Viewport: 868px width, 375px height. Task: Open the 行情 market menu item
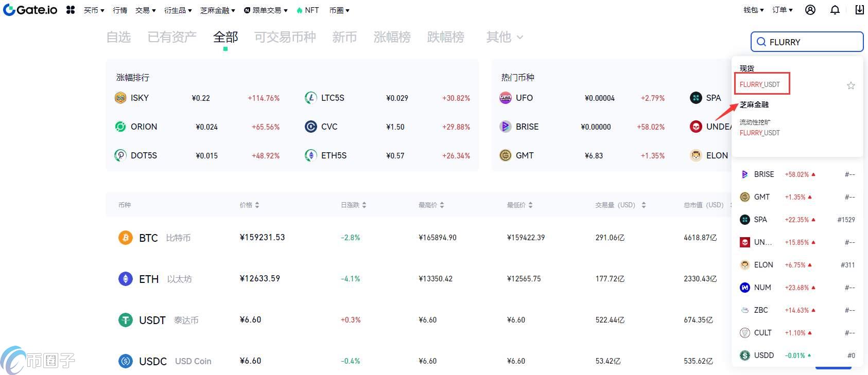(120, 10)
